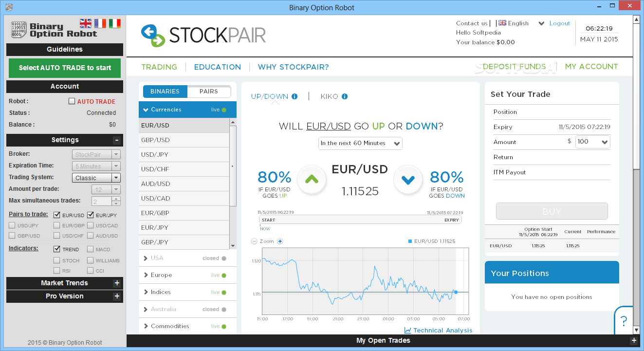Enable the AUTO TRADE checkbox
Screen dimensions: 644x351
click(72, 101)
